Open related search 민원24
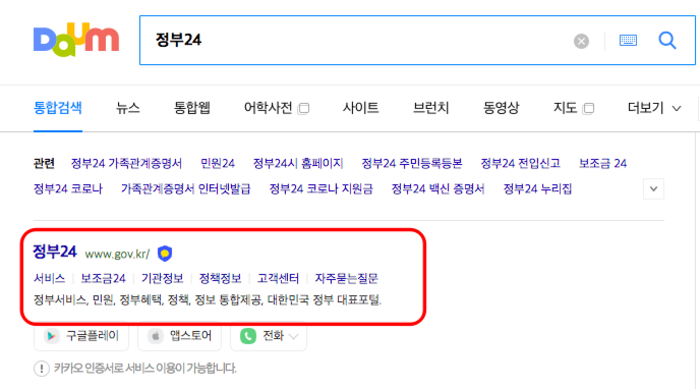Screen dimensions: 700x389 [x=217, y=163]
